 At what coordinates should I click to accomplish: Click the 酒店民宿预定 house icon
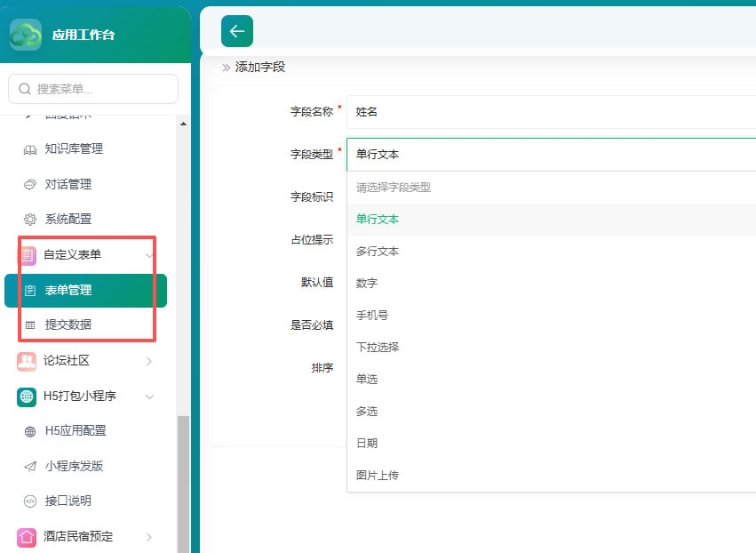pyautogui.click(x=27, y=537)
